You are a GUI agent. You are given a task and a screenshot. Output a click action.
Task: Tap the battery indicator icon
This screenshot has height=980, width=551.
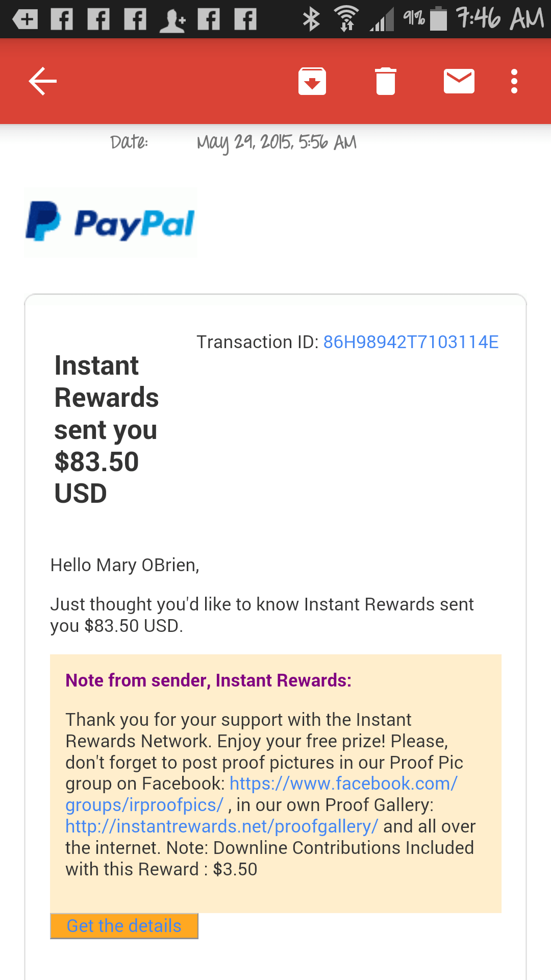pyautogui.click(x=438, y=19)
